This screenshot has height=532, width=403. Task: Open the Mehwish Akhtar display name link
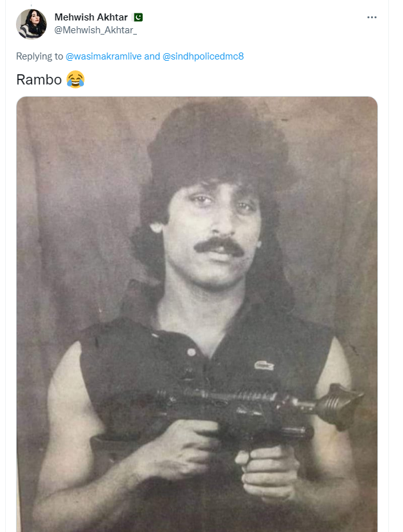click(x=91, y=17)
